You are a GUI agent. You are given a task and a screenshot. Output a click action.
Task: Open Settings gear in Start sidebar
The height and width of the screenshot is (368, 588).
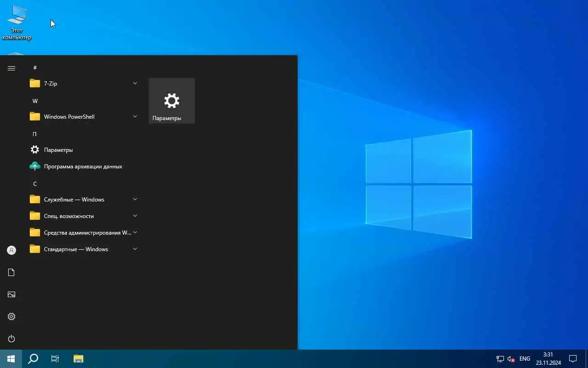(x=11, y=316)
